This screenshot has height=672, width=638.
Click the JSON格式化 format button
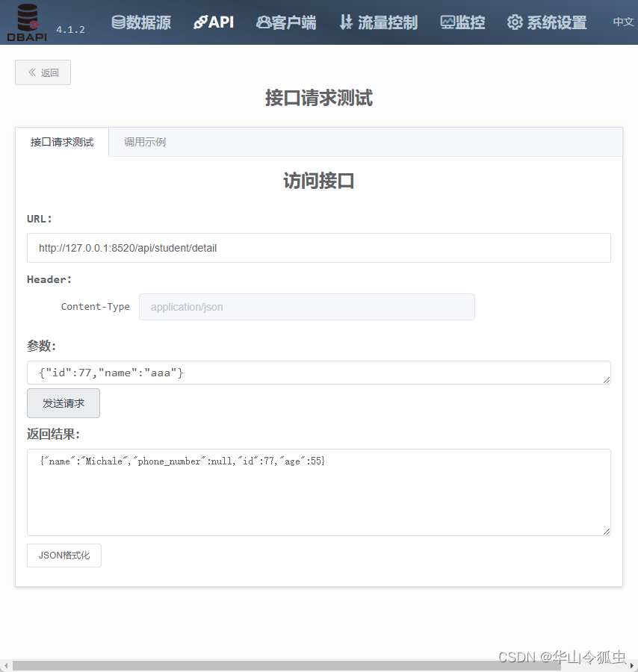64,556
